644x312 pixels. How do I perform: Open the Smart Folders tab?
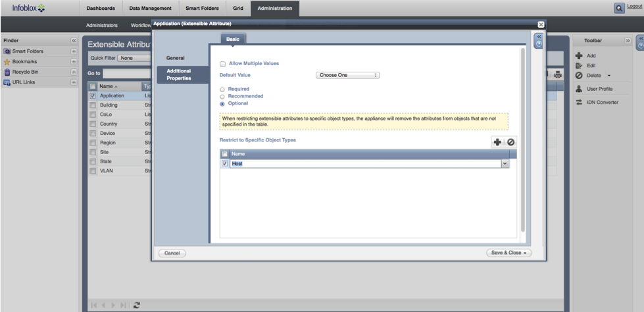tap(202, 8)
